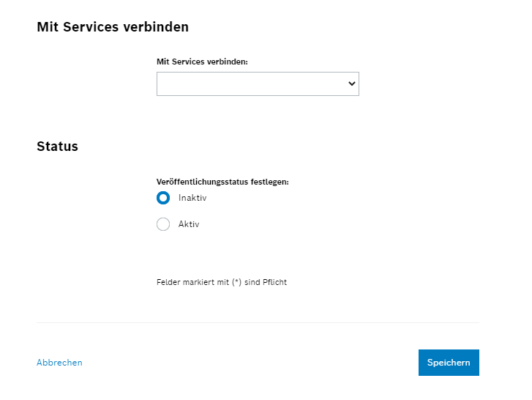Click the blue Speichern button
The width and height of the screenshot is (532, 400).
[x=449, y=363]
